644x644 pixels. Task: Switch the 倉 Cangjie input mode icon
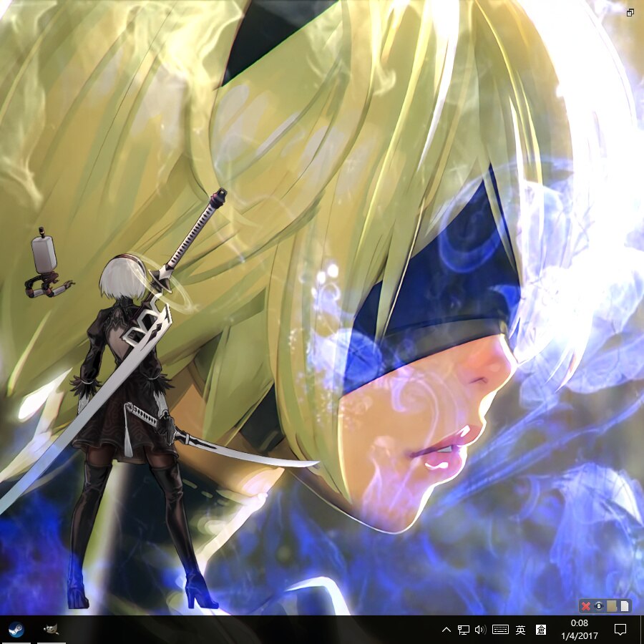[541, 630]
